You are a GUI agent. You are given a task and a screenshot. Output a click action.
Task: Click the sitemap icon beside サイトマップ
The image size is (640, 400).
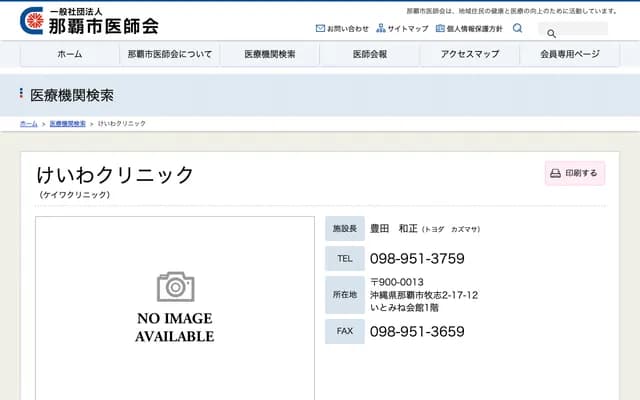coord(381,29)
